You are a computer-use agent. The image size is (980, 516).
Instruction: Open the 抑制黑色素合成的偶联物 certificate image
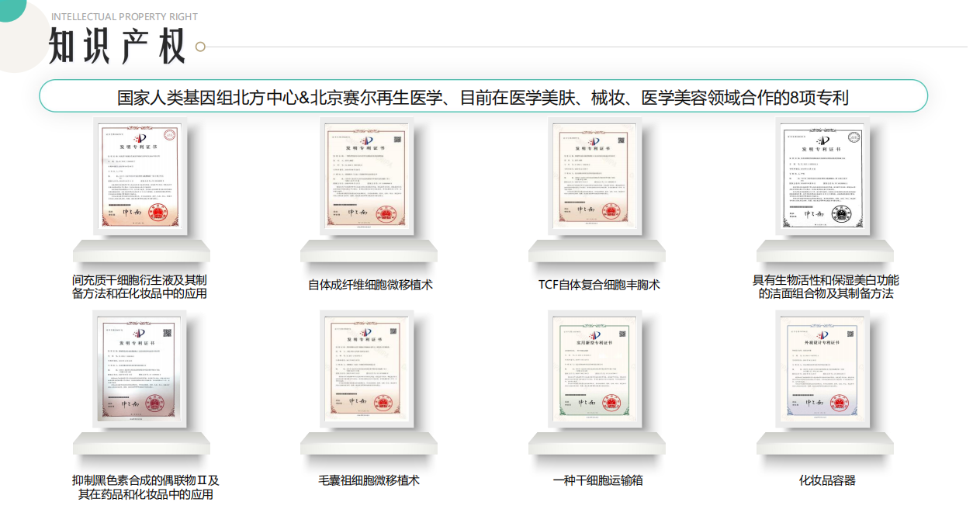point(140,369)
